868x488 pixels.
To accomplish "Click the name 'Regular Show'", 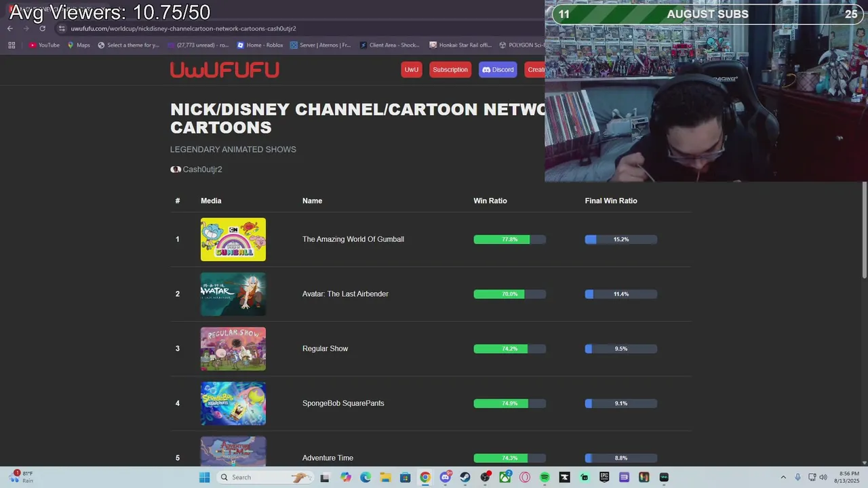I will [x=325, y=349].
